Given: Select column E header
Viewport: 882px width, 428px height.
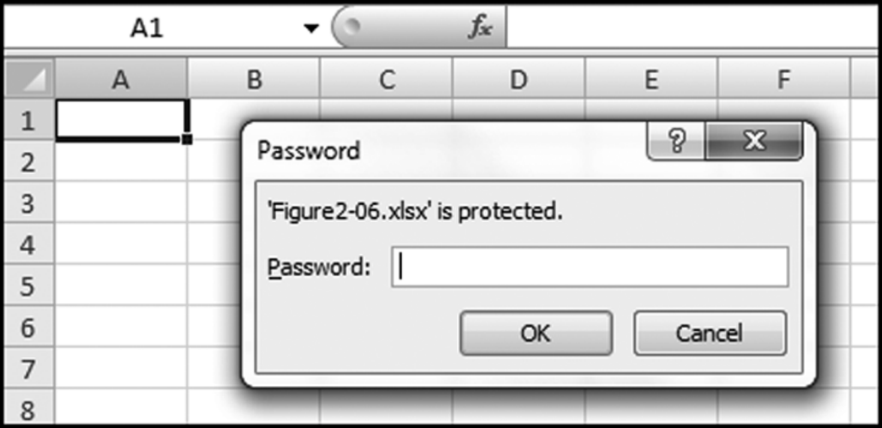Looking at the screenshot, I should [x=651, y=80].
